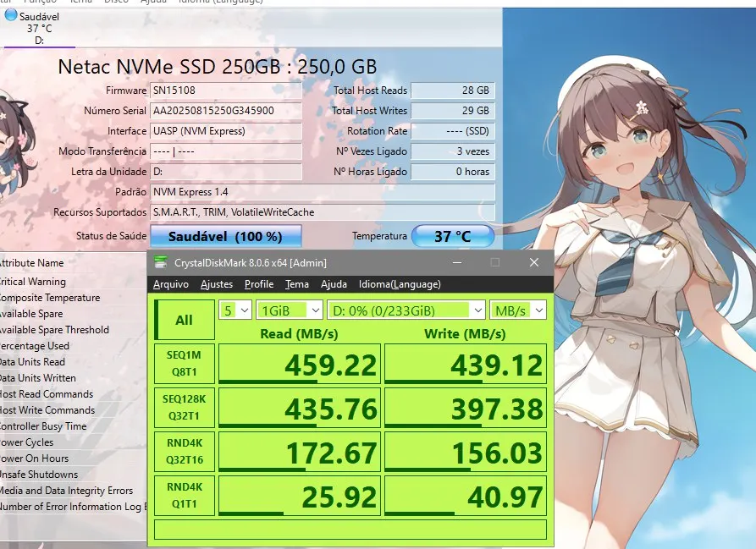Click the Attribute Name column header
This screenshot has height=549, width=756.
[74, 263]
